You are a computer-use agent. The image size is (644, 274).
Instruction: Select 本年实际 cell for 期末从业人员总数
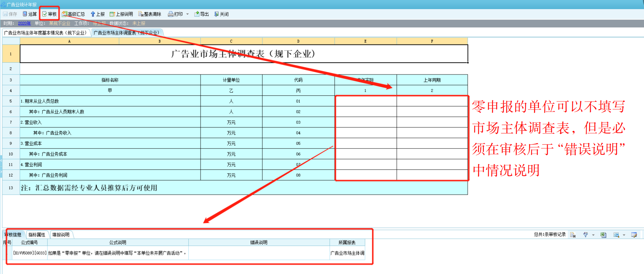tap(365, 101)
